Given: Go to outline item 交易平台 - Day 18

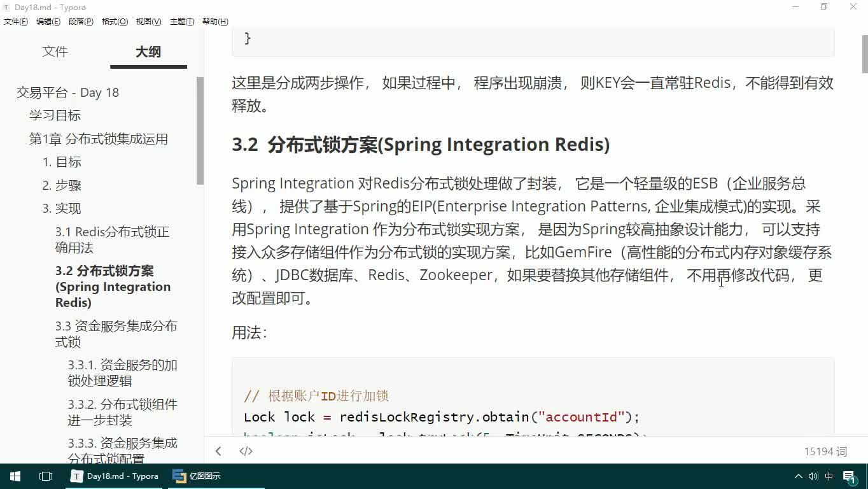Looking at the screenshot, I should click(67, 92).
